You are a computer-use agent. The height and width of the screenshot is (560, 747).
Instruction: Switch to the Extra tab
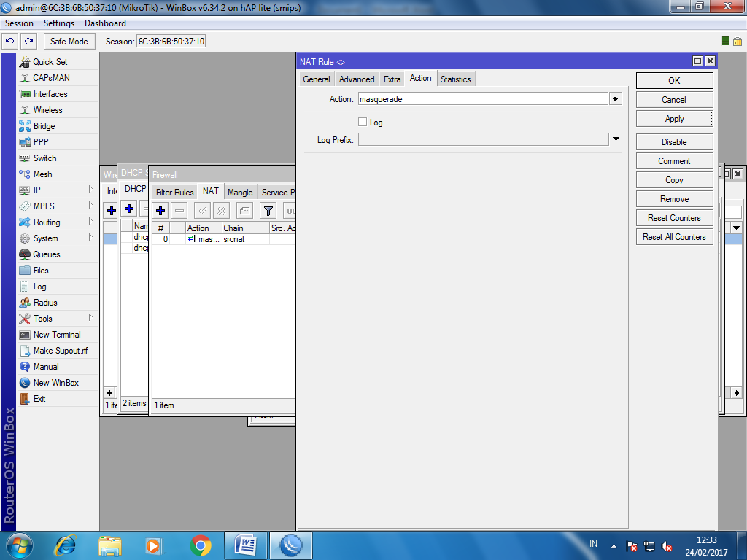click(392, 79)
